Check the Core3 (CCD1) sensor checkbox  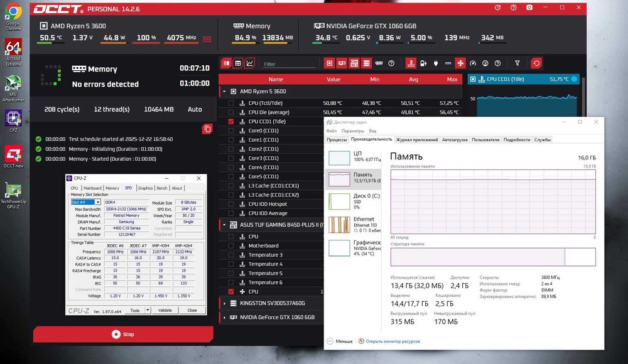(x=231, y=158)
